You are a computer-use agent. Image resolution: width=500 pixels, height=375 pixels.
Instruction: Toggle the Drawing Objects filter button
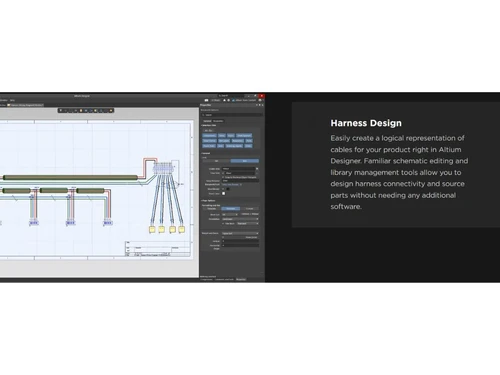click(x=234, y=146)
